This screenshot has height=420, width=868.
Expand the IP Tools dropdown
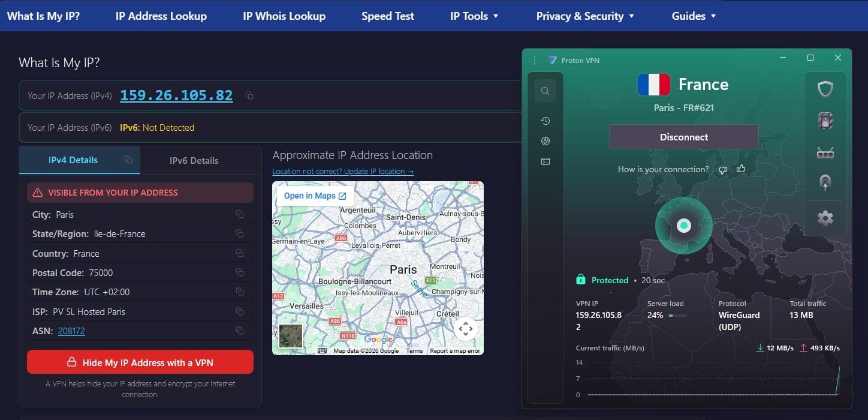click(474, 16)
